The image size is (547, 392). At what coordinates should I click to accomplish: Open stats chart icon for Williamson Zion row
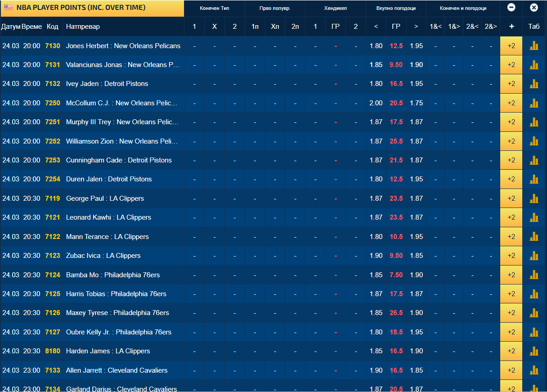tap(534, 141)
